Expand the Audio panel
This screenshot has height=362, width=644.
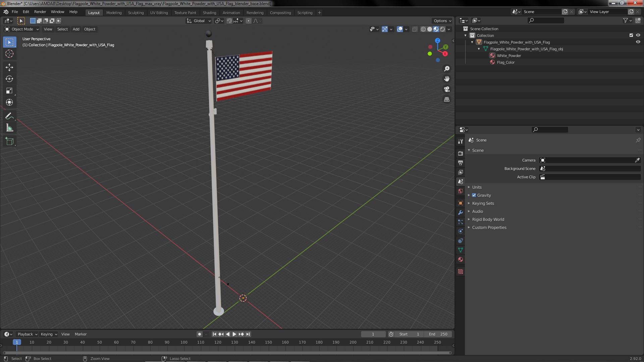478,212
